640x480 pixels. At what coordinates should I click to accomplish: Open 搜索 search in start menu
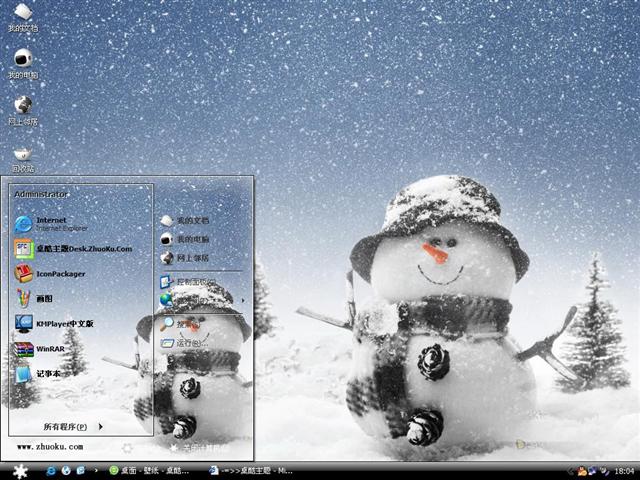180,324
